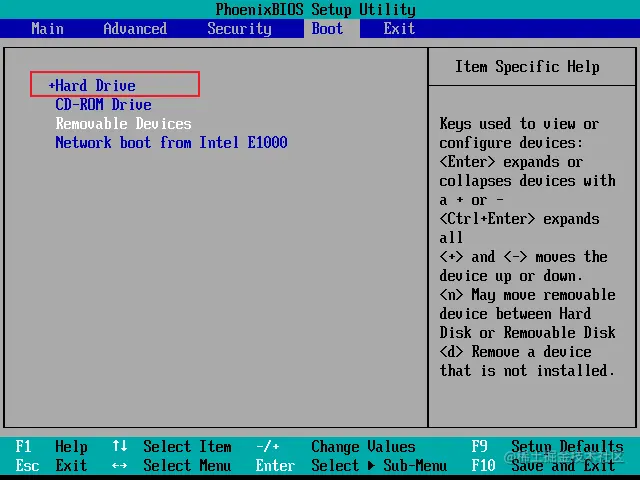
Task: Select Network boot from Intel E1000
Action: [x=171, y=142]
